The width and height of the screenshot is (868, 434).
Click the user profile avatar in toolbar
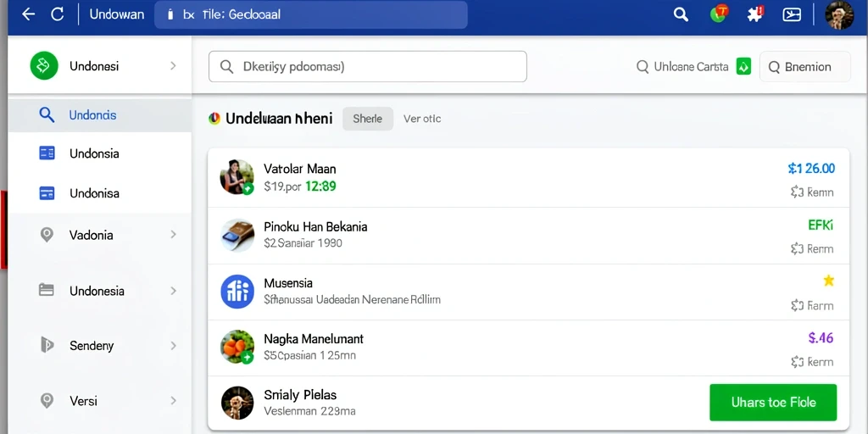[839, 15]
